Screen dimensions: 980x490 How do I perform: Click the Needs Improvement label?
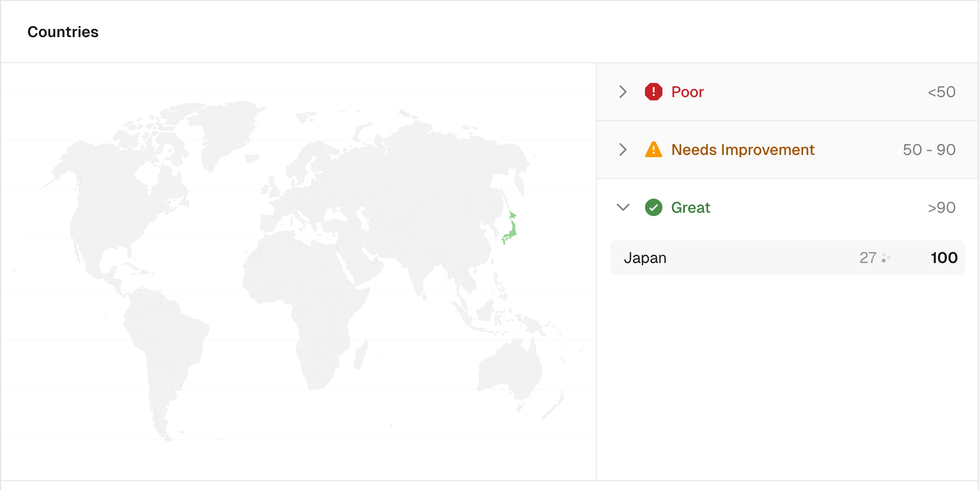743,150
